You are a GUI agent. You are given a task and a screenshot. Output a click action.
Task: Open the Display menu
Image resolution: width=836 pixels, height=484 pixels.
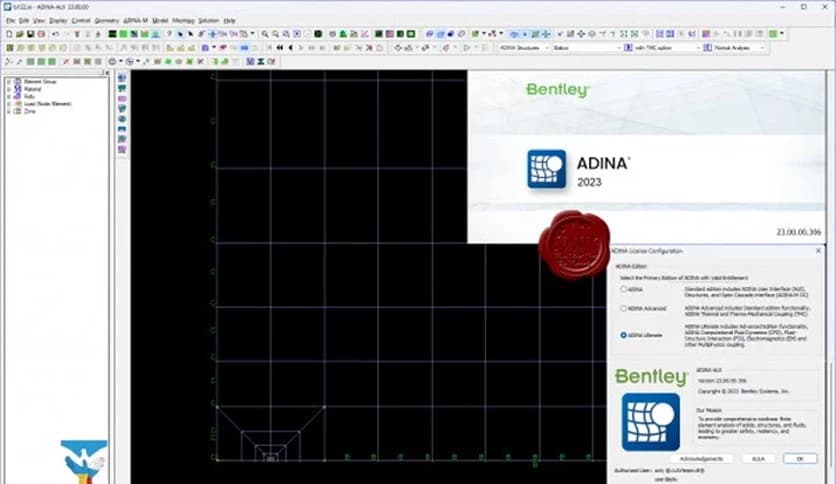click(58, 21)
